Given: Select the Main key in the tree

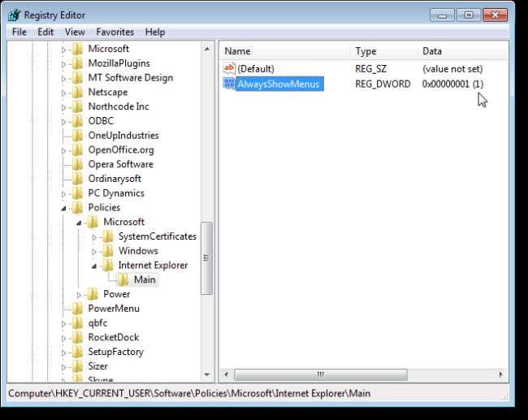Looking at the screenshot, I should click(x=145, y=279).
